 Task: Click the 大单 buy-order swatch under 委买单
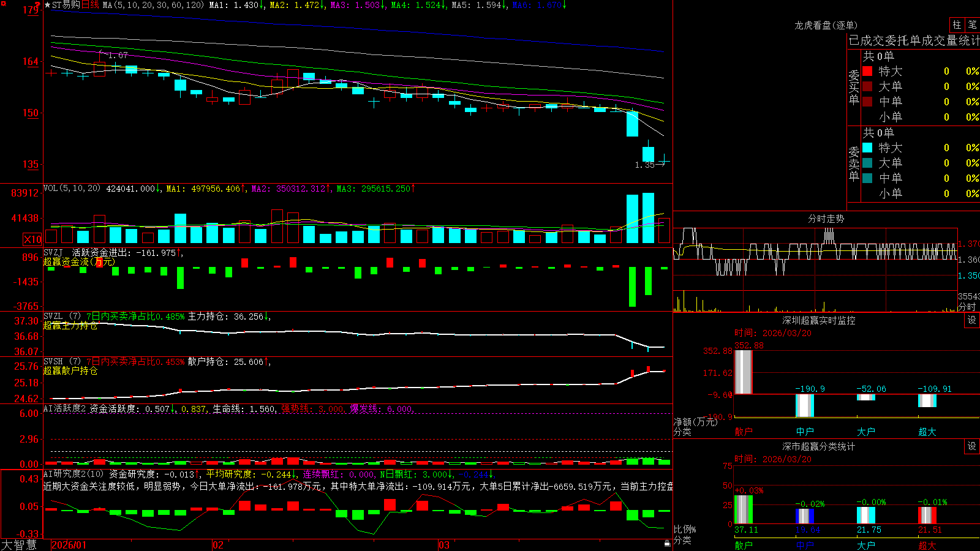coord(867,86)
